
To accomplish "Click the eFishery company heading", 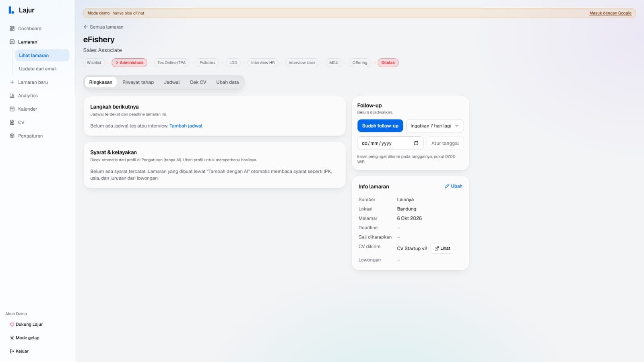I will pos(99,40).
